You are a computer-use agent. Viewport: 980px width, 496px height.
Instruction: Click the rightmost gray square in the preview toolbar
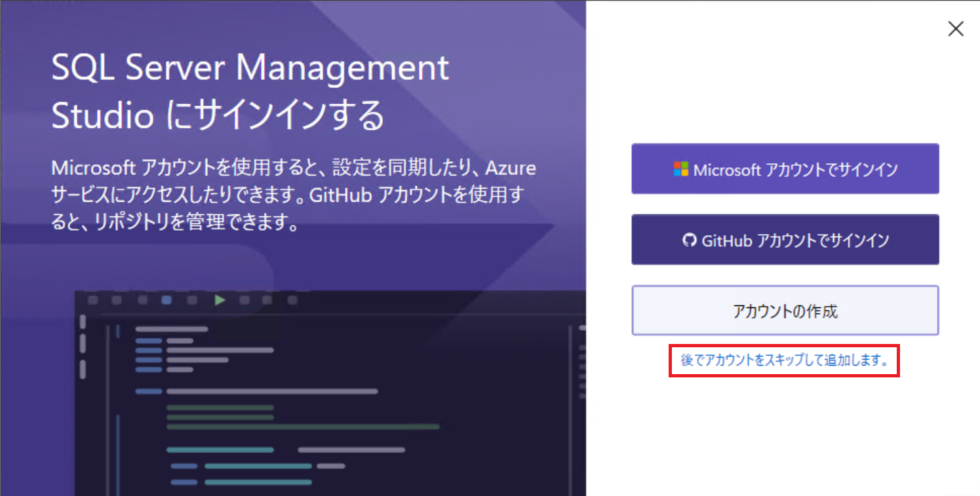click(x=292, y=300)
